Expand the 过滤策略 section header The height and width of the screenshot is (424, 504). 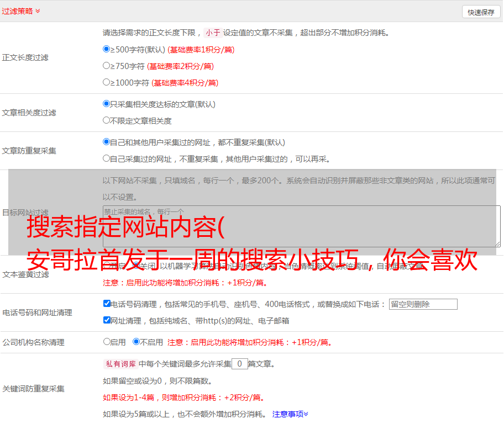pyautogui.click(x=21, y=11)
